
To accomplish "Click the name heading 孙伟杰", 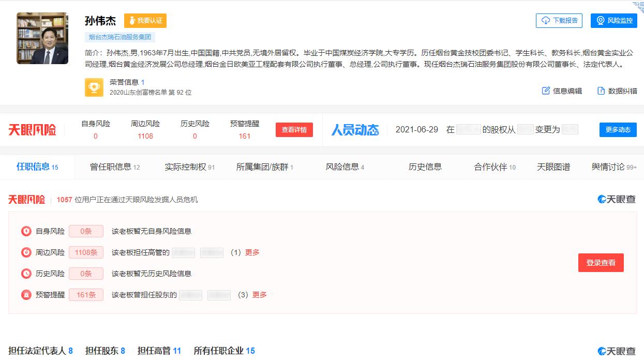I will pos(100,21).
